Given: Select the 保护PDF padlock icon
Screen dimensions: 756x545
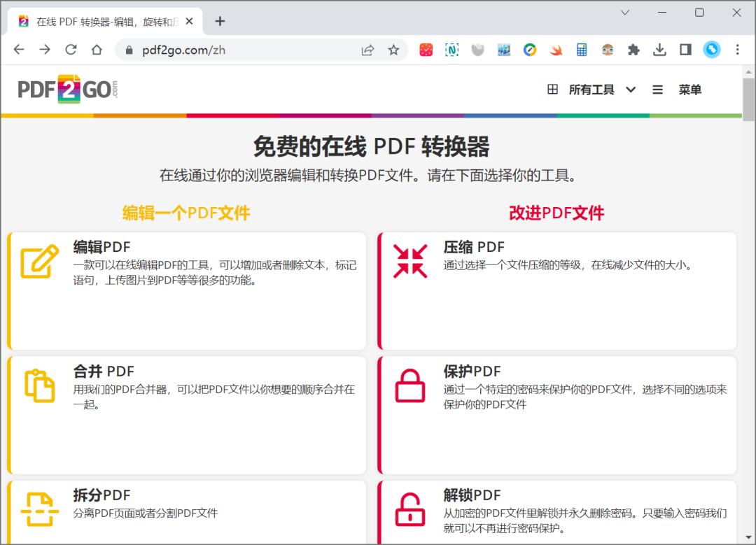Looking at the screenshot, I should [409, 385].
